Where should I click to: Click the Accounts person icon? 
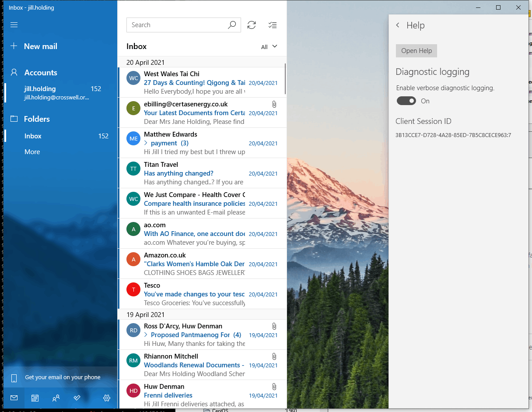coord(14,72)
